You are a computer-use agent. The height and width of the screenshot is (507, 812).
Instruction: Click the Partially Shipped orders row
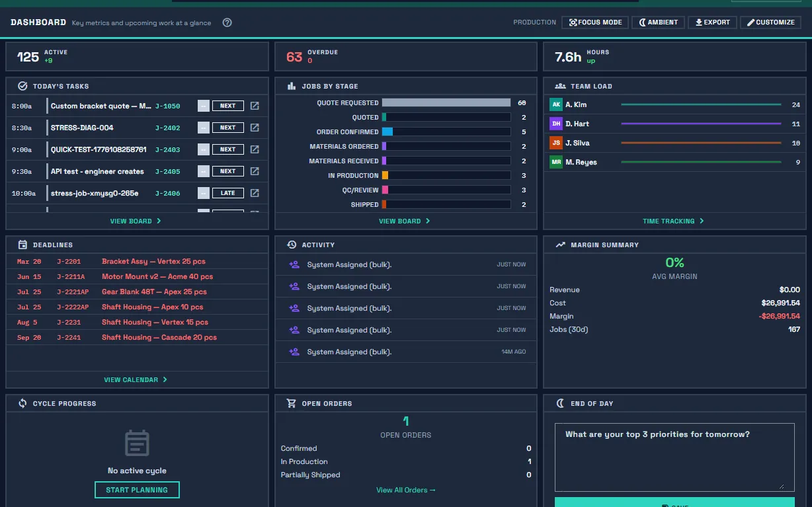[406, 475]
